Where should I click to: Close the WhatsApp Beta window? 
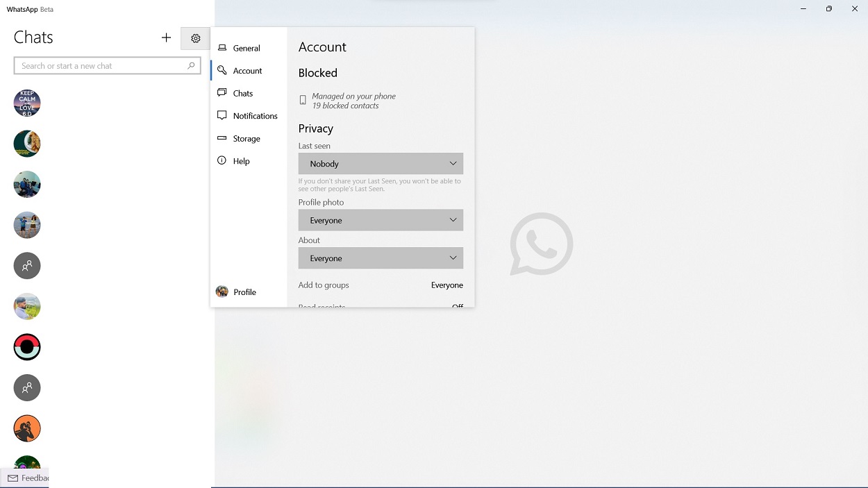click(x=855, y=9)
